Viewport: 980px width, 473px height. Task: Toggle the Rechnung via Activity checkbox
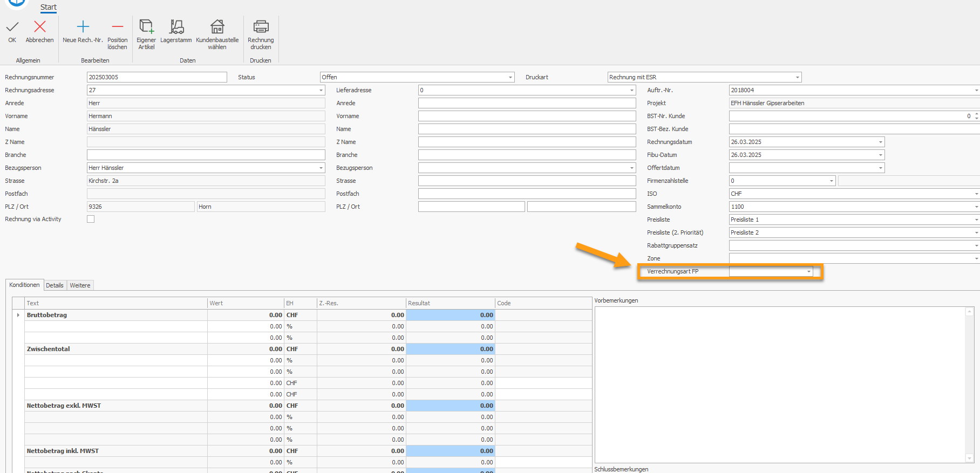coord(91,219)
